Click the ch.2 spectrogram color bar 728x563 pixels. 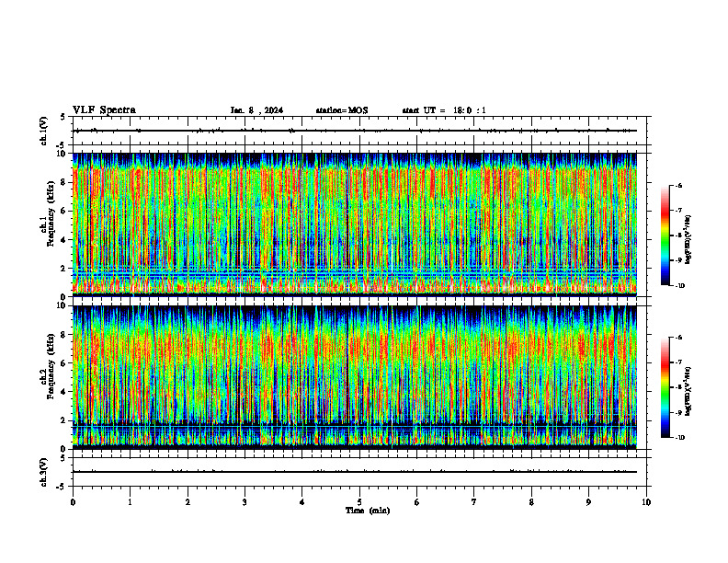pos(665,387)
